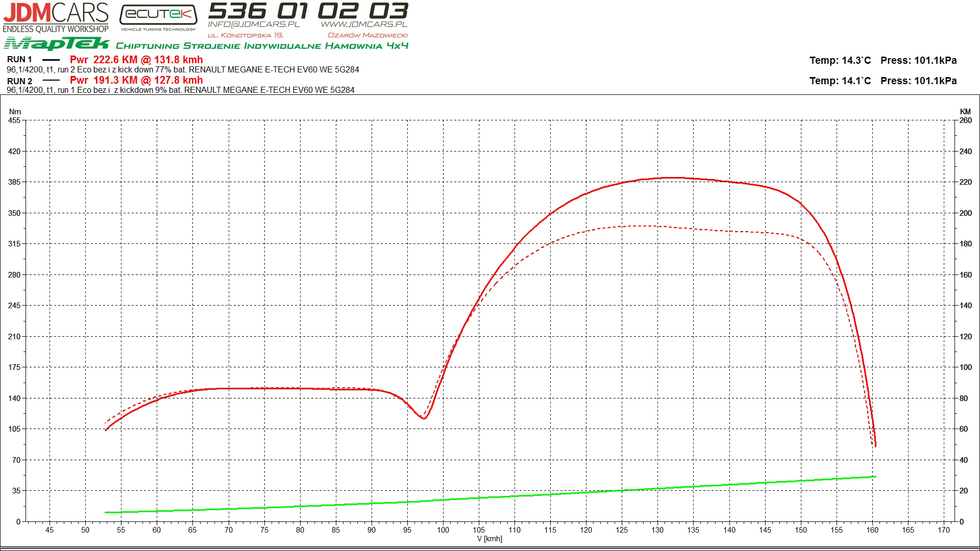Click the Nm axis unit label
980x551 pixels.
tap(15, 112)
